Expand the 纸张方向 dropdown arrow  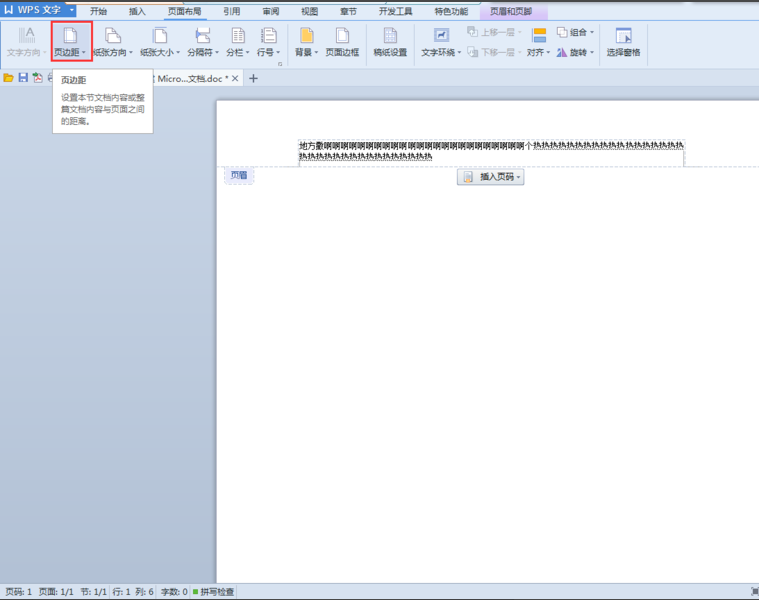tap(131, 52)
